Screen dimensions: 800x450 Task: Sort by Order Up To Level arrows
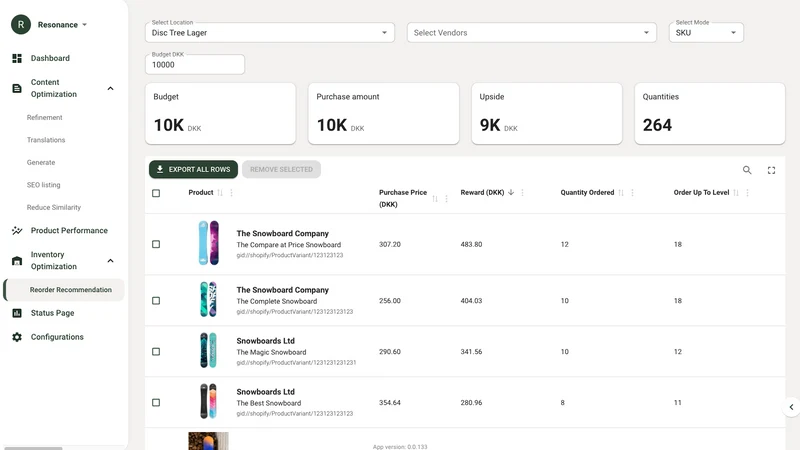click(x=736, y=193)
